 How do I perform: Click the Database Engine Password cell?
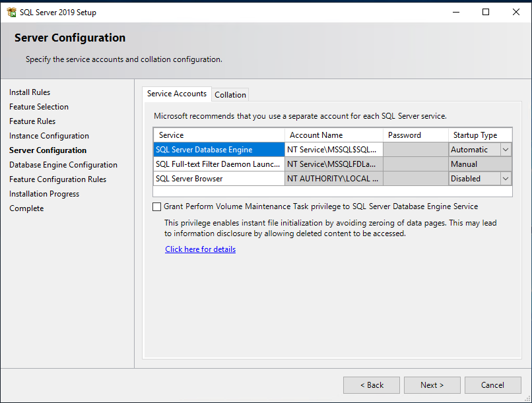point(415,150)
